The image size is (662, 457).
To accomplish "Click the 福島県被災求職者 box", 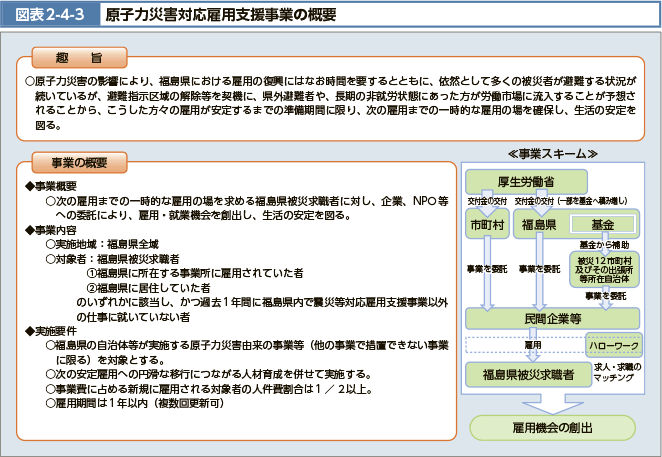I will click(x=527, y=375).
